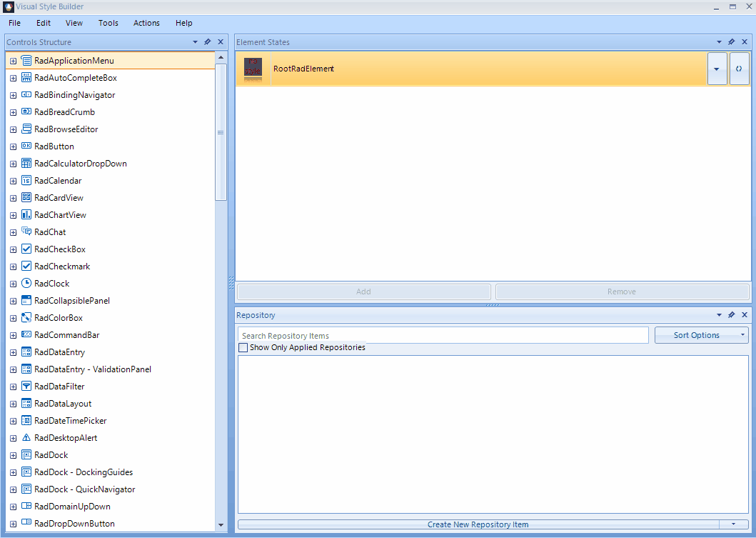Click the RadDateTimePicker icon

pyautogui.click(x=26, y=420)
